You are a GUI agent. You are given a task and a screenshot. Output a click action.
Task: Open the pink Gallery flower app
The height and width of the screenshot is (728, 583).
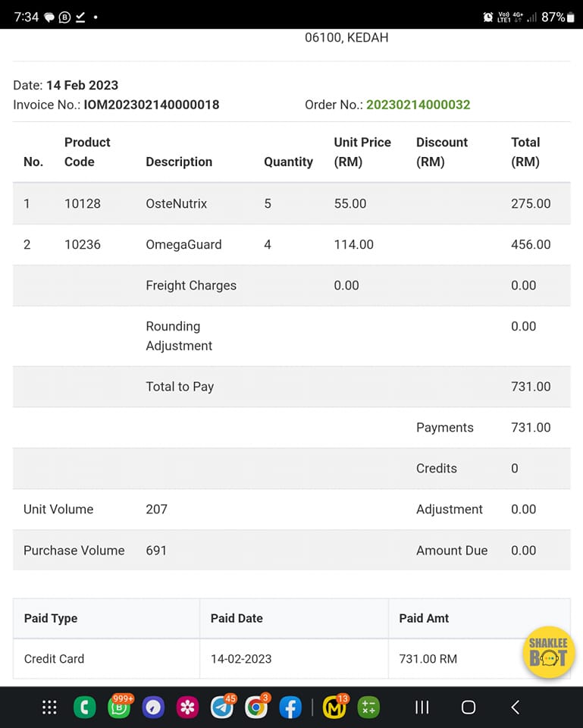click(x=187, y=708)
